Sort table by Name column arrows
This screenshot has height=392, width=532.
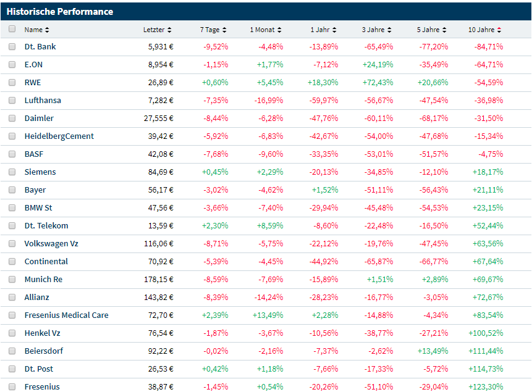[x=48, y=30]
